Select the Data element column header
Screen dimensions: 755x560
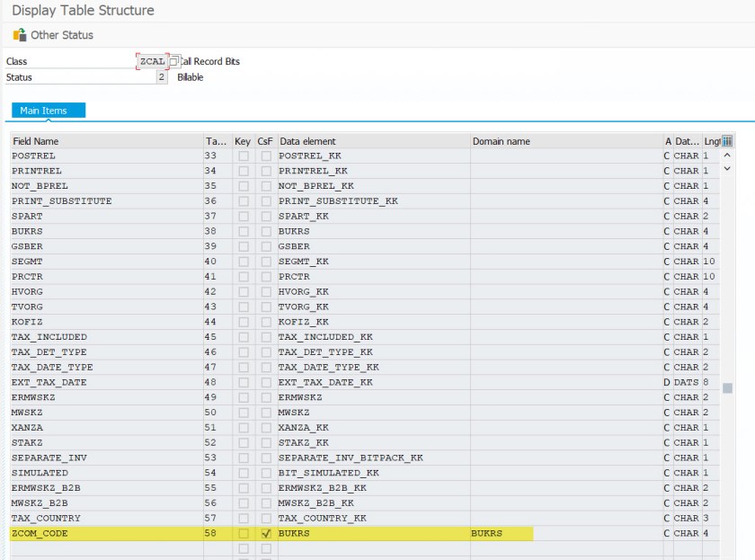(x=372, y=141)
